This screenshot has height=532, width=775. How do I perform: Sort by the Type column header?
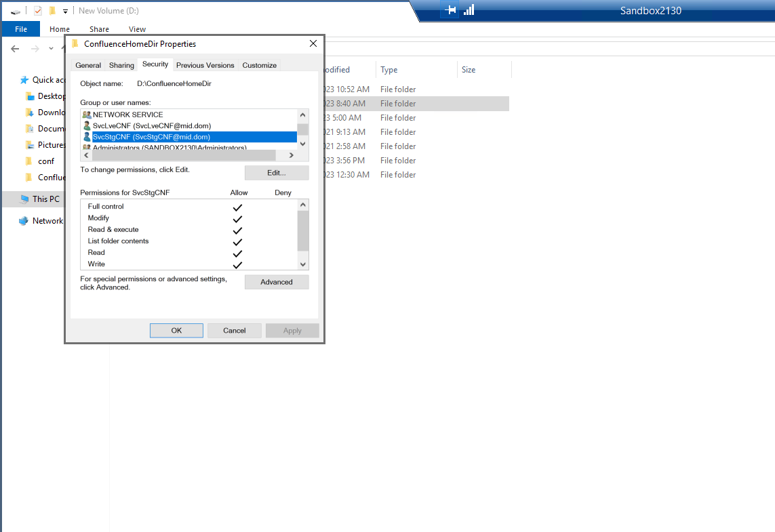(417, 70)
